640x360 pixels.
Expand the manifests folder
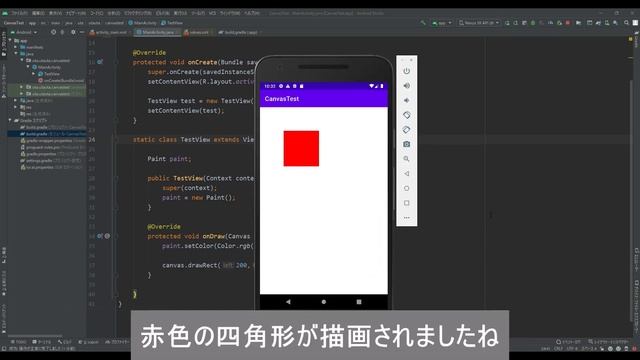click(x=16, y=47)
